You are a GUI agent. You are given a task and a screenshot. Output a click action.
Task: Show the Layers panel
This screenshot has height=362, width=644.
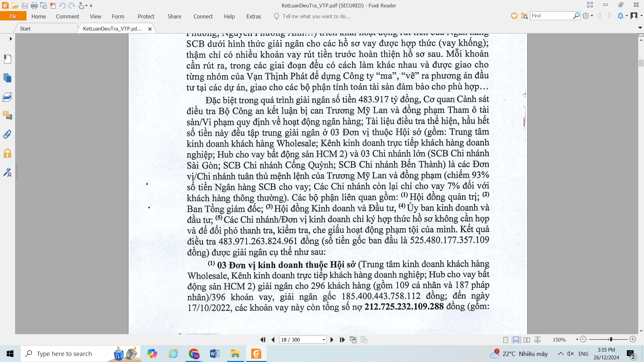[7, 97]
